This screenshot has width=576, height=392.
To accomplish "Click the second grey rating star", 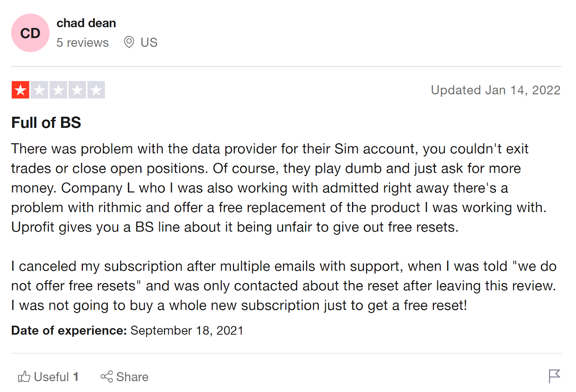I will click(40, 90).
